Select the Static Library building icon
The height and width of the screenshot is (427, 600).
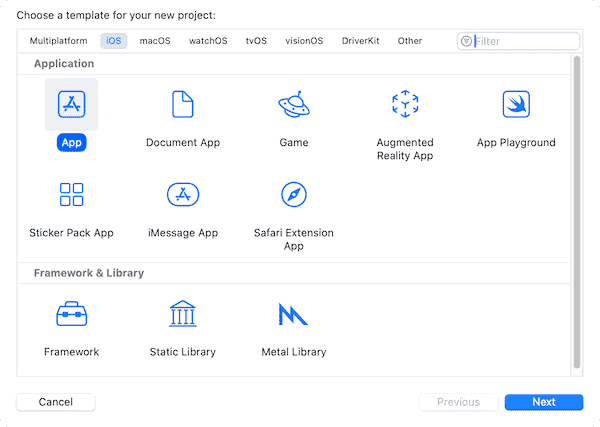coord(183,314)
